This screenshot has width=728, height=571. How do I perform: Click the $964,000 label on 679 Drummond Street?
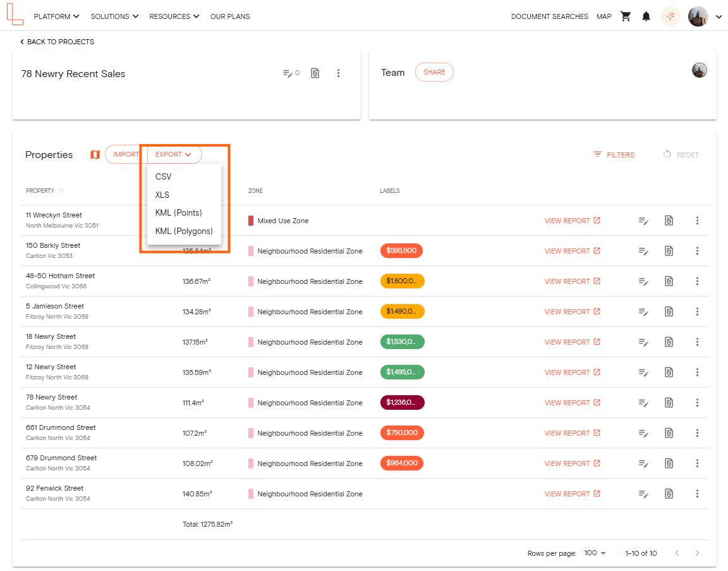pos(402,464)
